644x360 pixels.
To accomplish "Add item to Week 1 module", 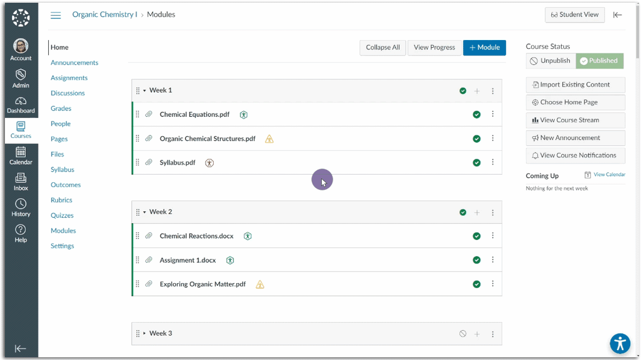I will [477, 91].
